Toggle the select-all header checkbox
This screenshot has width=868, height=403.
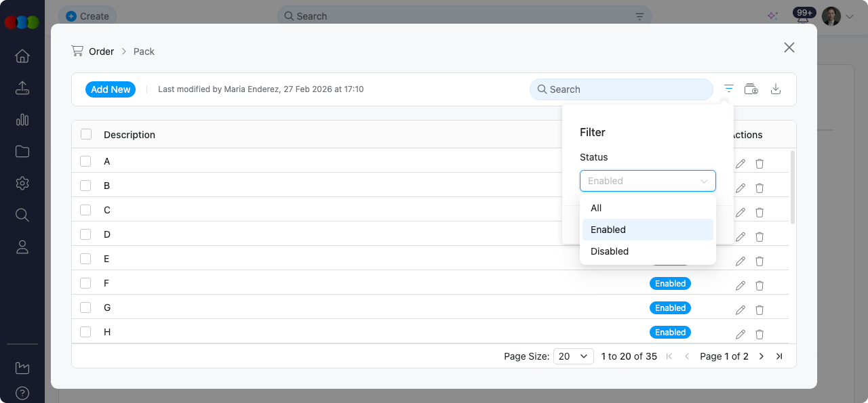coord(85,134)
